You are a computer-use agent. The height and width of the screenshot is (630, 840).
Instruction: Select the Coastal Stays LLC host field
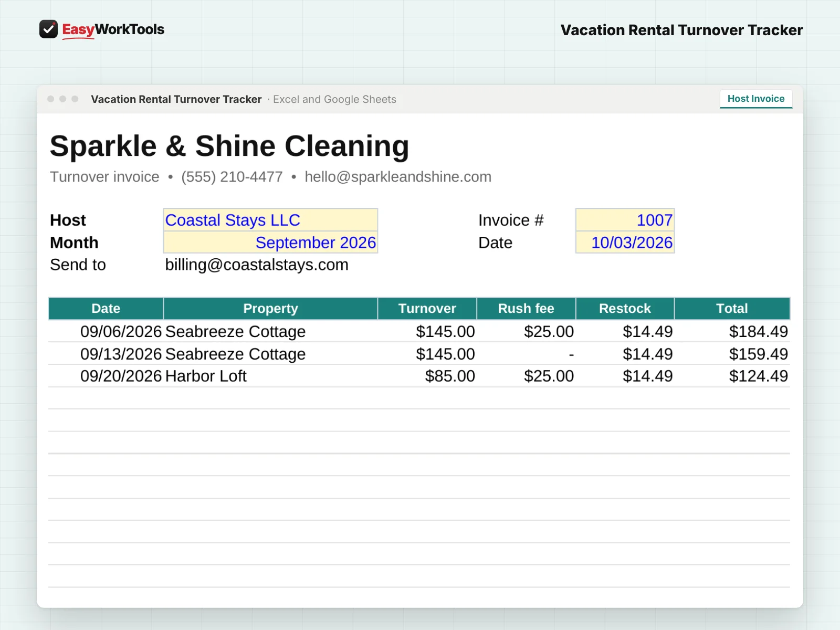click(270, 220)
